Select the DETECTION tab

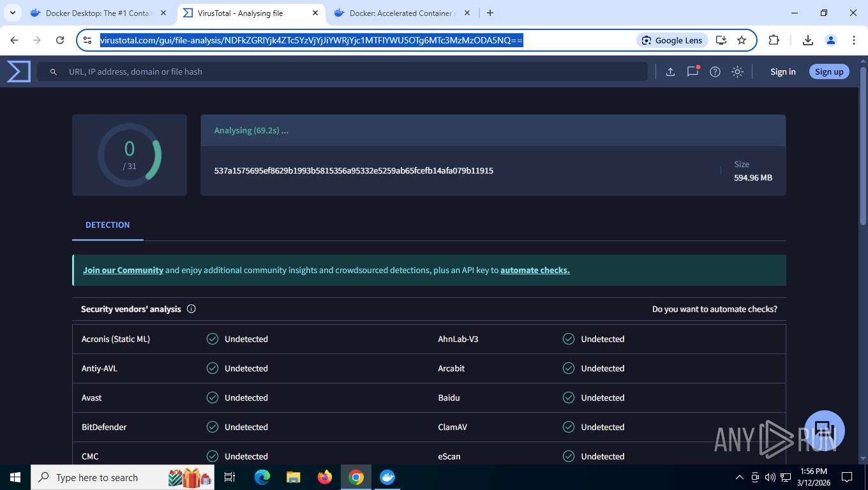coord(108,225)
